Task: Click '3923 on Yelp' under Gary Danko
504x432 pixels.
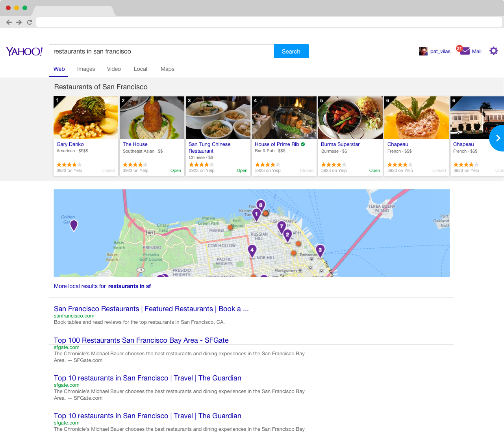Action: [69, 170]
